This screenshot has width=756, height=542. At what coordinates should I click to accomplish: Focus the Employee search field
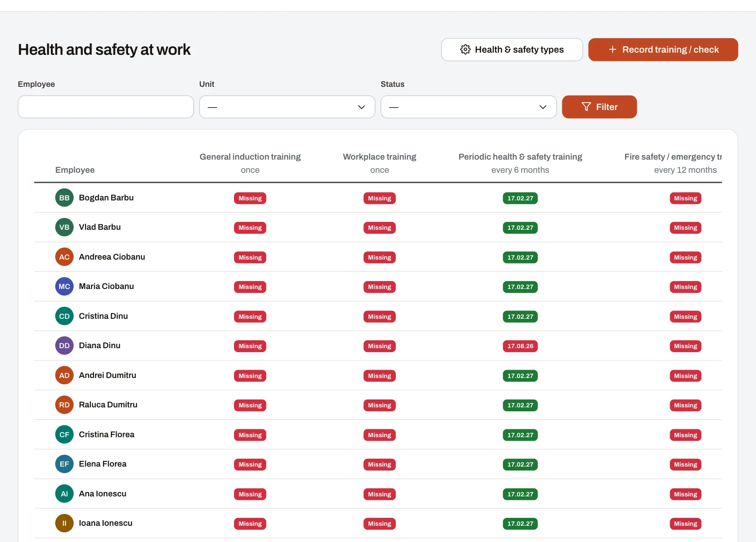point(106,107)
